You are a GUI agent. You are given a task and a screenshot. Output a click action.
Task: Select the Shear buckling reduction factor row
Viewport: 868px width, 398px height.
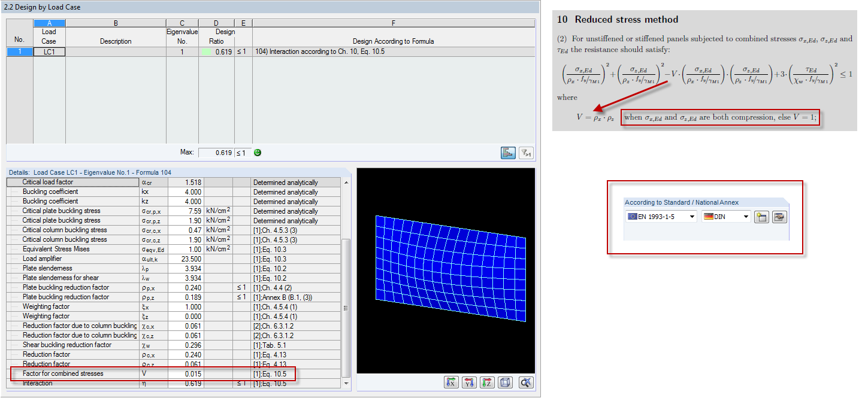(x=174, y=345)
